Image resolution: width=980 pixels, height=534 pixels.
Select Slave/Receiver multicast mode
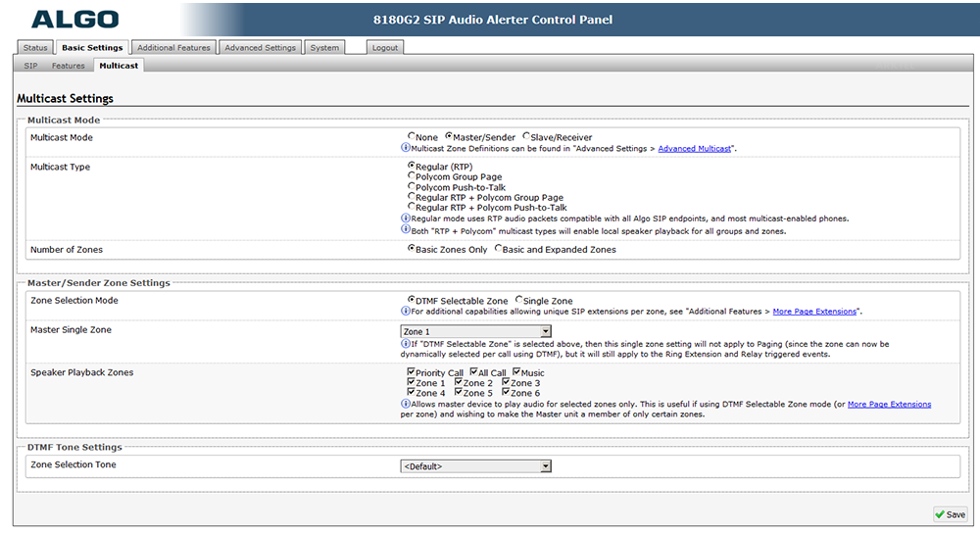[x=527, y=137]
